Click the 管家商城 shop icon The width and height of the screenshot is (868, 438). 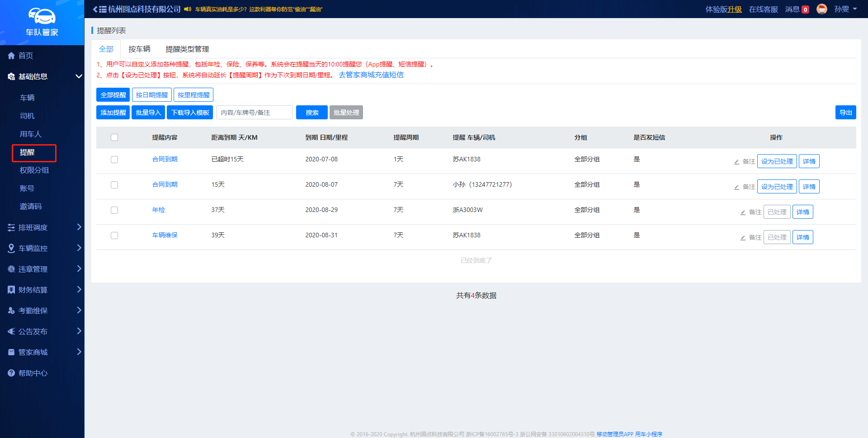(x=11, y=352)
